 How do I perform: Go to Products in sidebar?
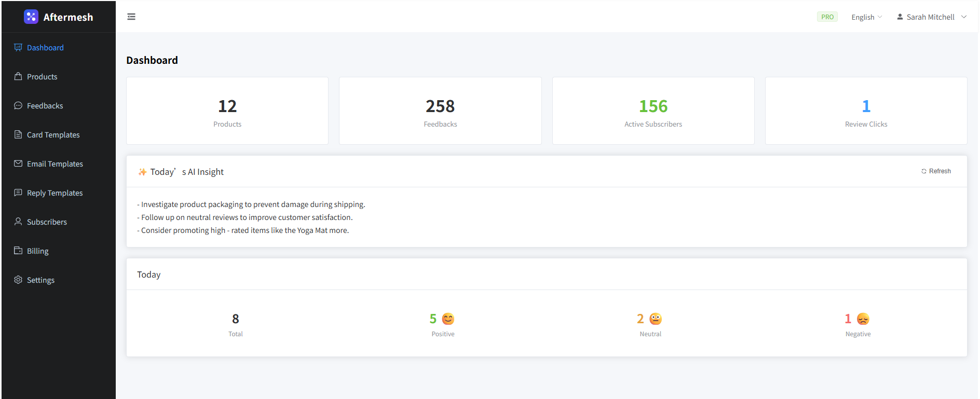pos(59,76)
